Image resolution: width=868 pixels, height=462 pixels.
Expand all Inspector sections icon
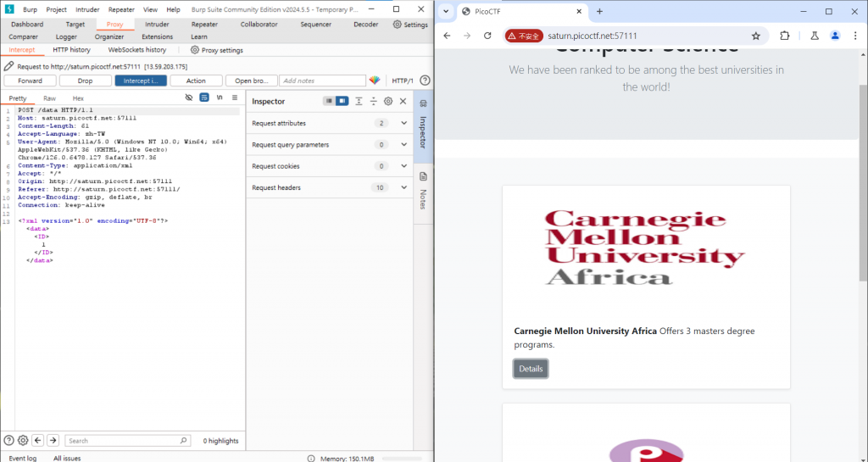click(359, 101)
